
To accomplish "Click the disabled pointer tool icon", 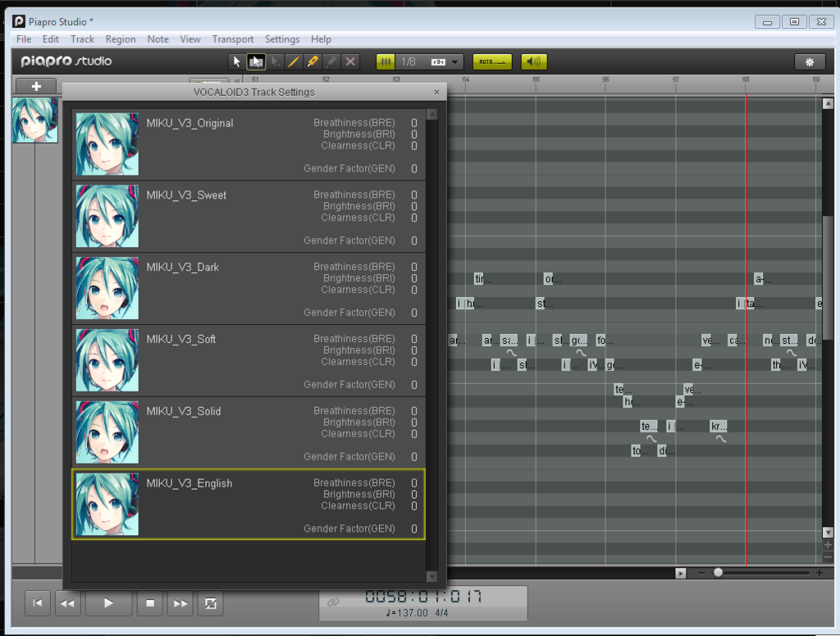I will [x=276, y=62].
